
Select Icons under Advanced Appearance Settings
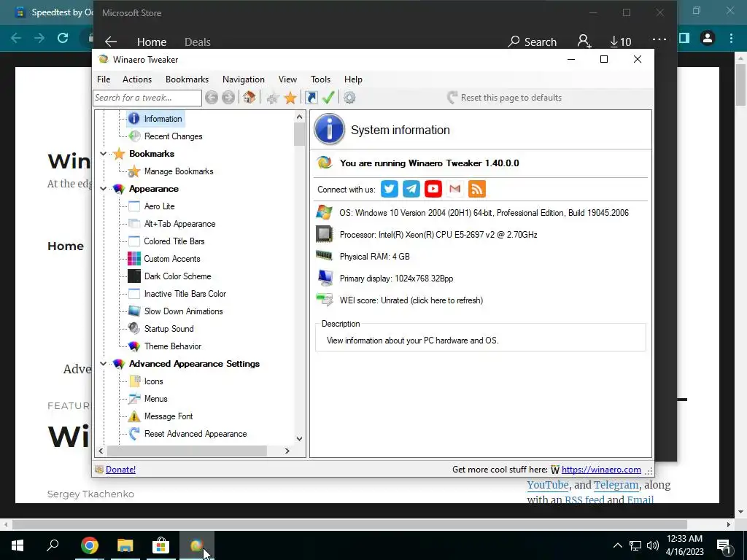tap(153, 381)
